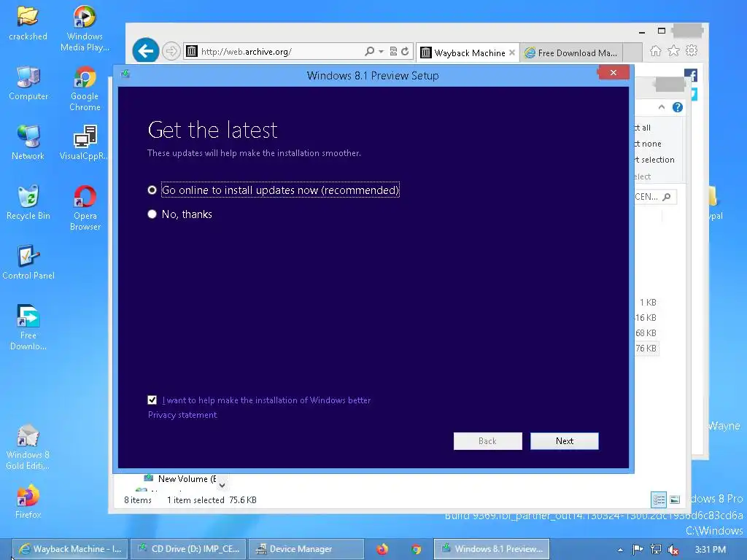
Task: Open the crackshed folder on desktop
Action: (x=28, y=23)
